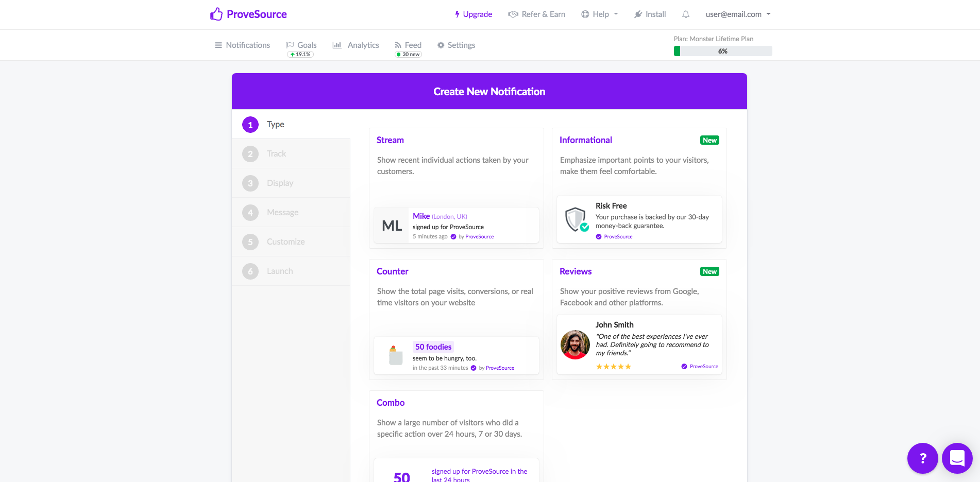Open the Help dropdown menu

(600, 14)
